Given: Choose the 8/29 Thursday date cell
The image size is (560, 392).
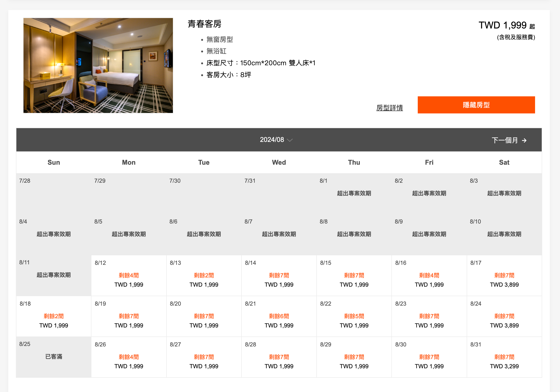Looking at the screenshot, I should [354, 357].
